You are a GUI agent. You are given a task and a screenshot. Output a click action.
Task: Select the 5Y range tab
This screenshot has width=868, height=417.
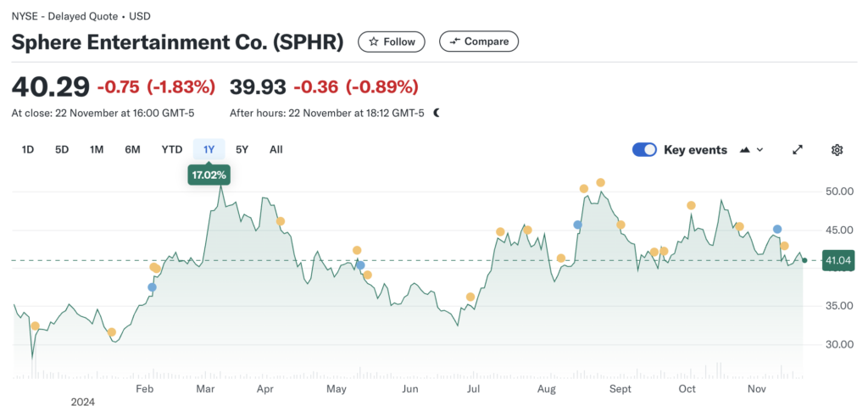(x=242, y=150)
